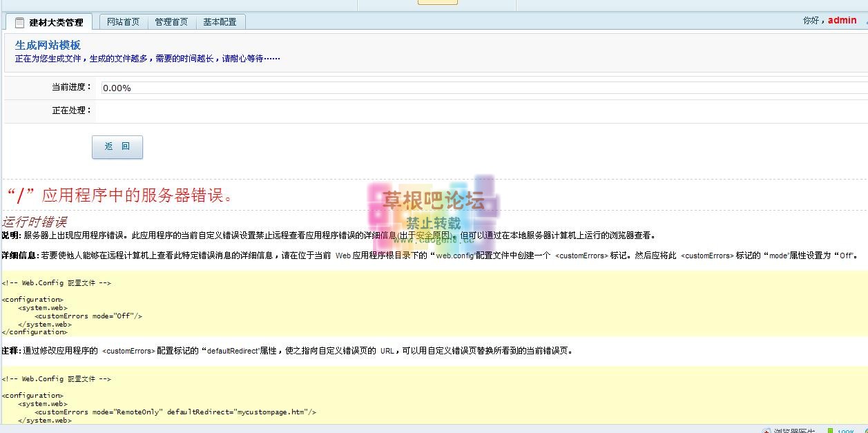Click the admin username link
Image resolution: width=868 pixels, height=433 pixels.
(841, 20)
